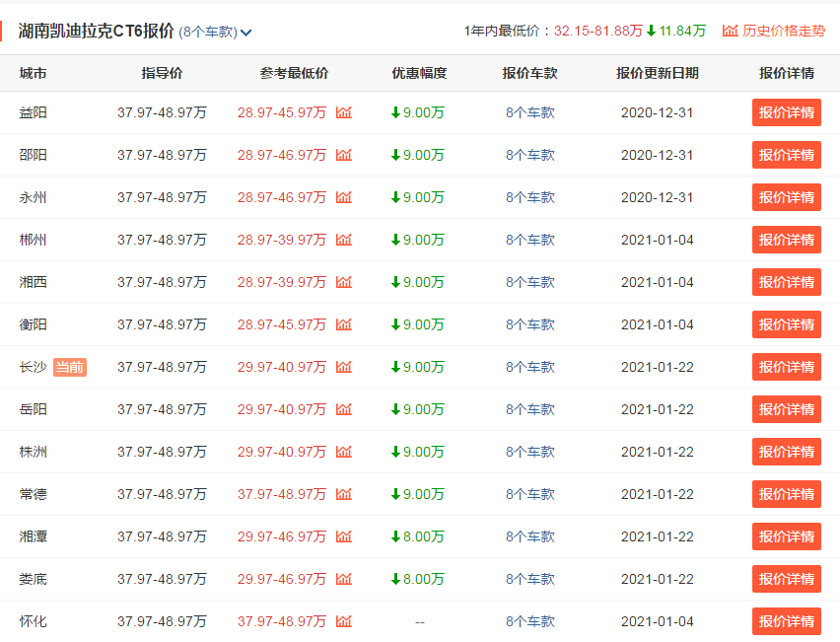This screenshot has height=642, width=840.
Task: Select city name 邵阳
Action: coord(34,155)
